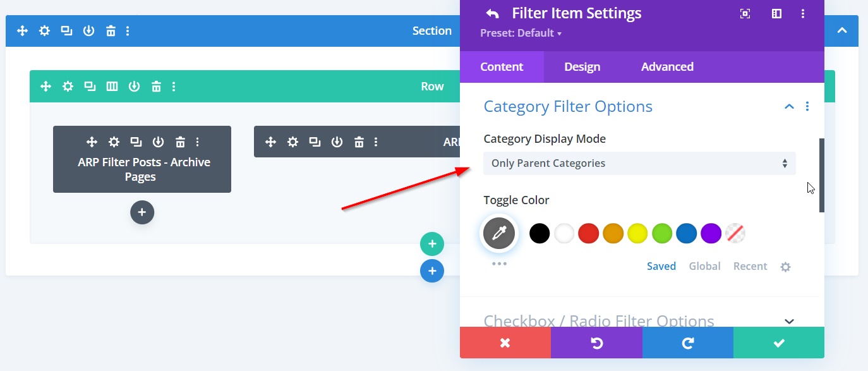
Task: Open the Section settings gear icon
Action: tap(44, 31)
